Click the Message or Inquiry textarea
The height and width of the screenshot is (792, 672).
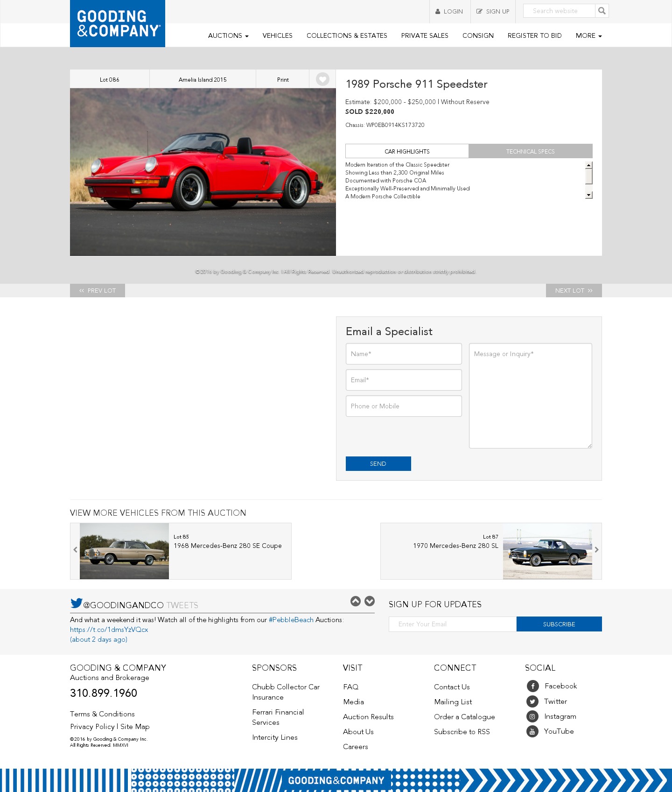click(x=531, y=396)
